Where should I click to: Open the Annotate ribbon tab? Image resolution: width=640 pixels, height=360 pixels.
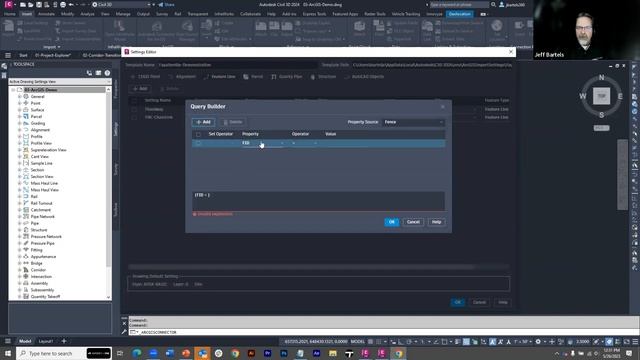46,14
